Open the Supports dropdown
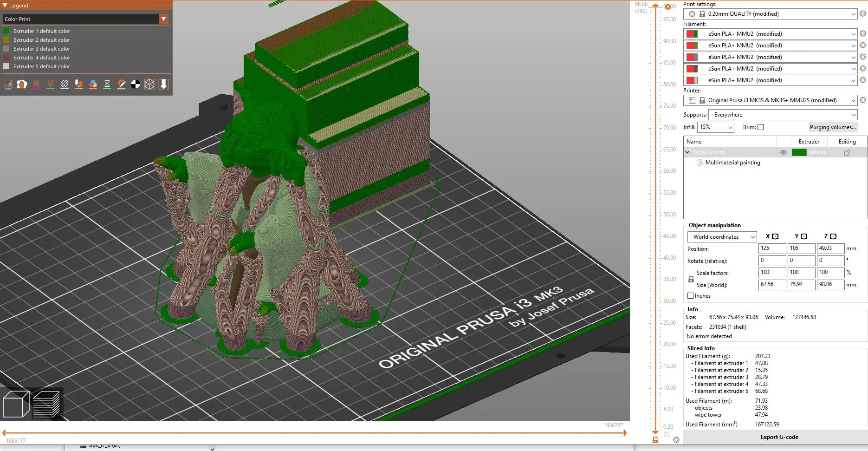Viewport: 868px width, 451px height. 783,115
